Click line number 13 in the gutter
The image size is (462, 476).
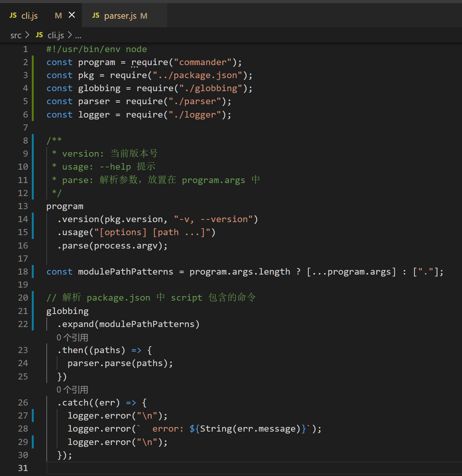click(x=23, y=206)
